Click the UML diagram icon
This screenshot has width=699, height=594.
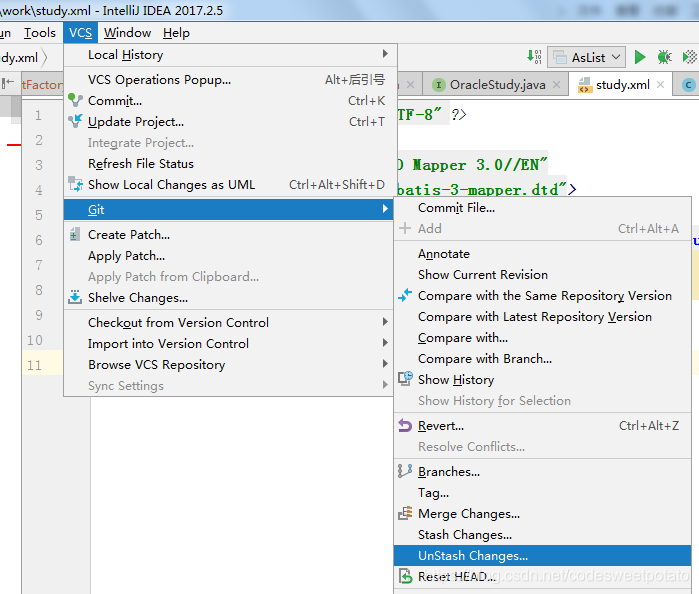click(75, 184)
